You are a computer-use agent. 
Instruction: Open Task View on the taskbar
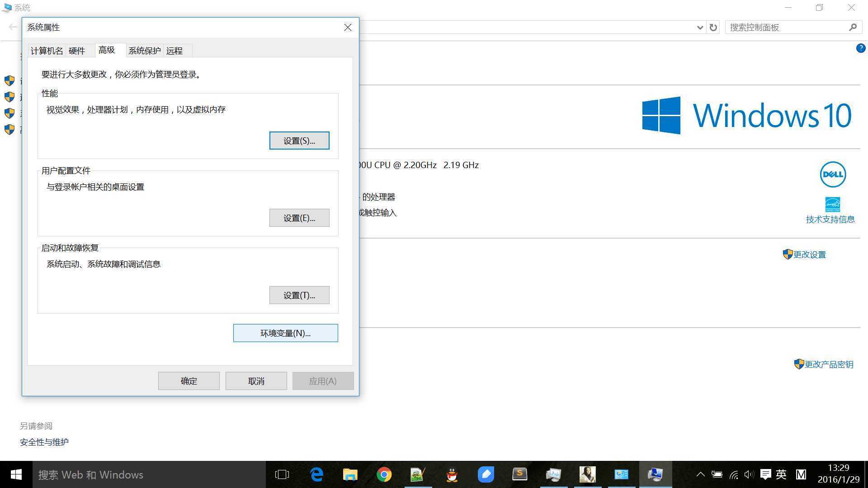282,474
